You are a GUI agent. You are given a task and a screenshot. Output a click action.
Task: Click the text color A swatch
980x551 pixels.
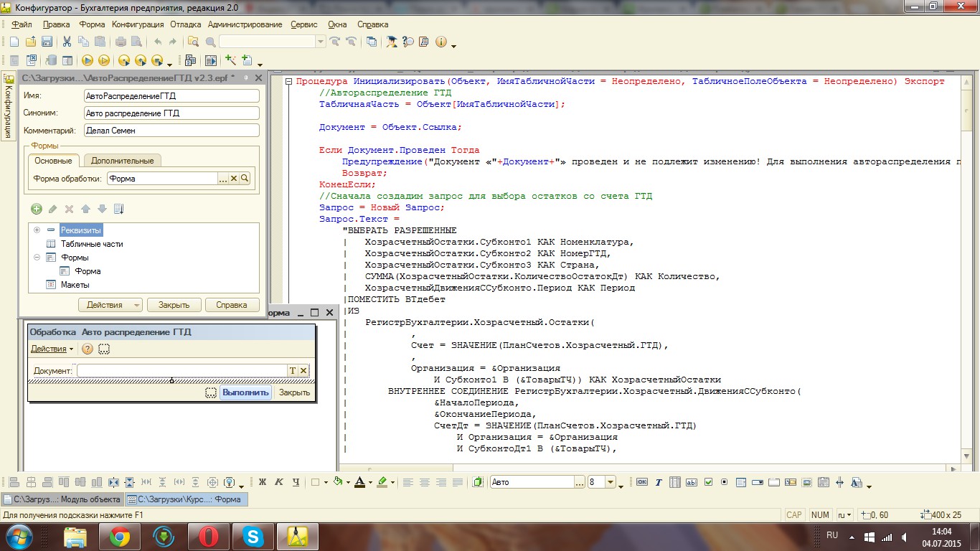coord(359,482)
